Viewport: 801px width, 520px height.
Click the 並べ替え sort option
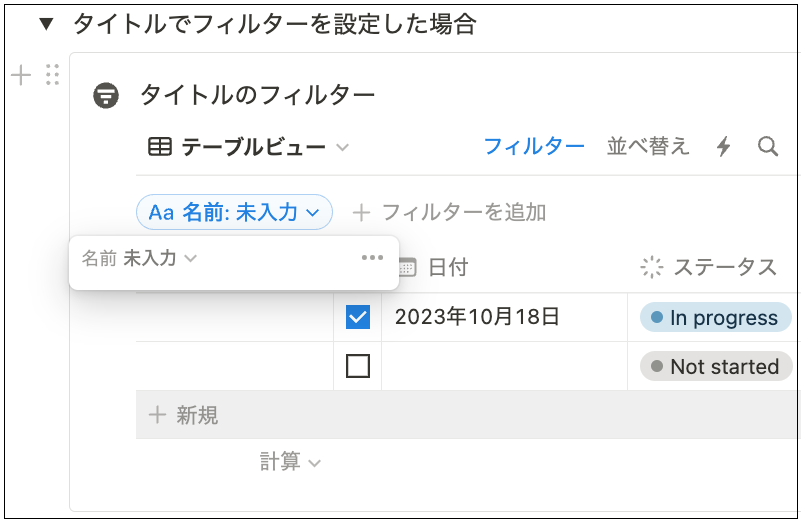[x=648, y=147]
